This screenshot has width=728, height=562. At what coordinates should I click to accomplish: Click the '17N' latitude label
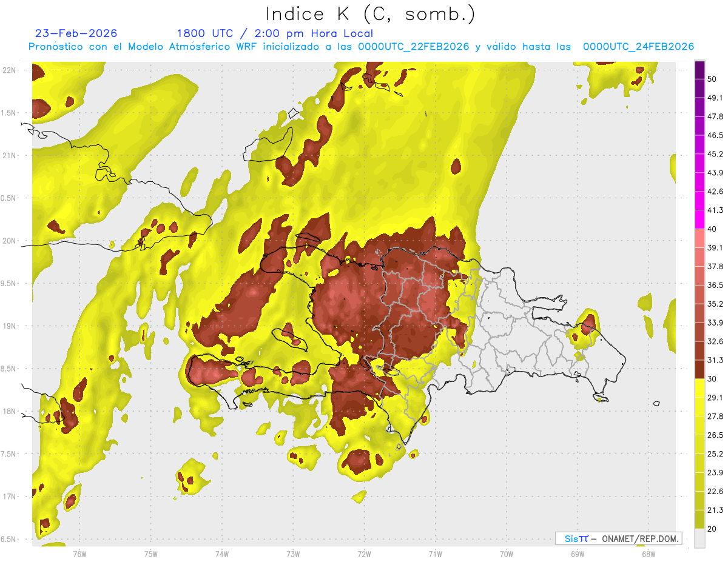point(9,497)
